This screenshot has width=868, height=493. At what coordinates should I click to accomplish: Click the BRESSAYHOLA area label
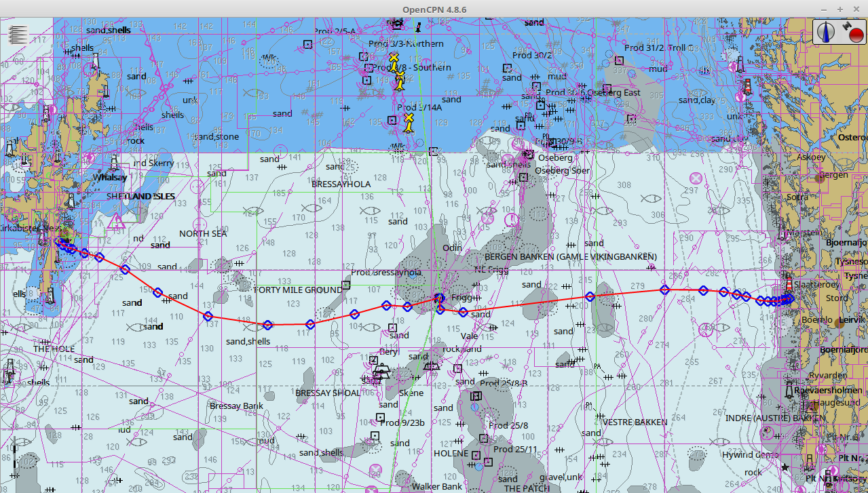point(341,184)
